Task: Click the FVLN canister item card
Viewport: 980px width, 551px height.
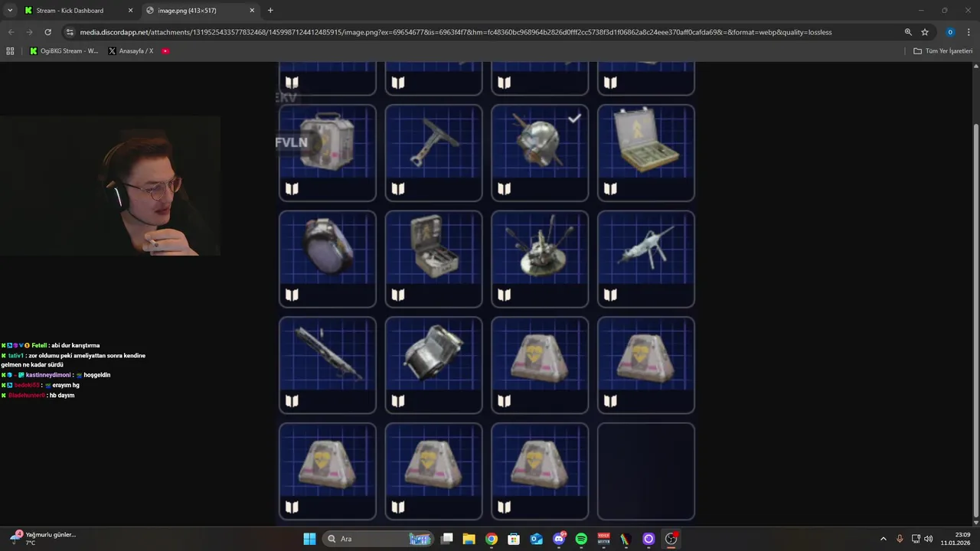Action: [x=328, y=153]
